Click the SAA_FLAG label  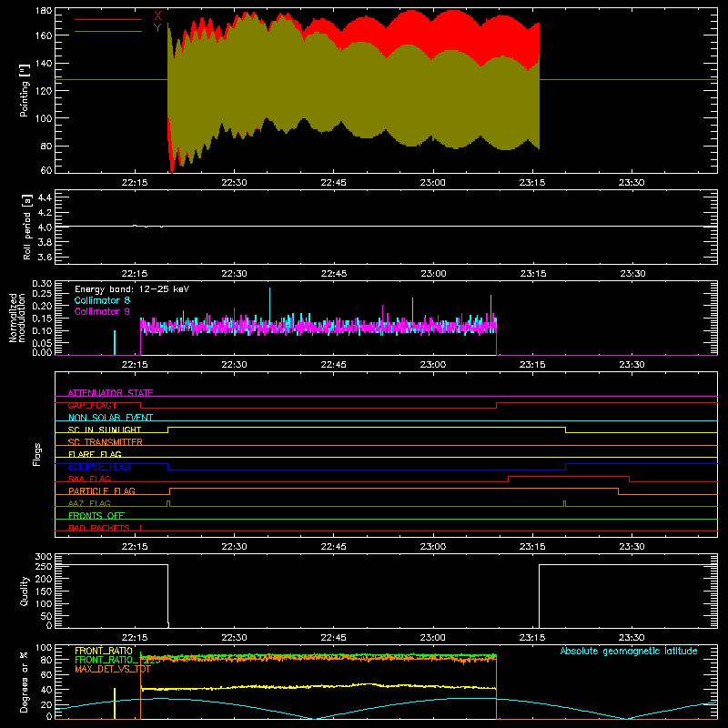89,479
